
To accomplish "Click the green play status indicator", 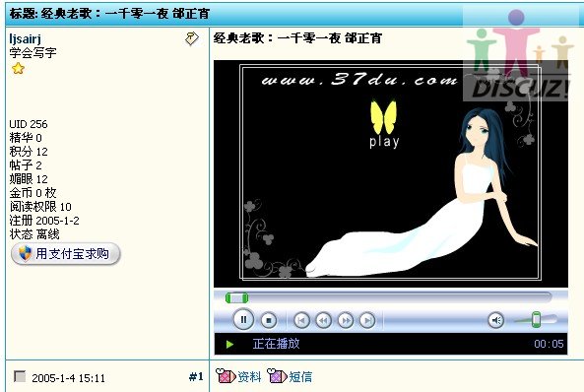I will 229,345.
